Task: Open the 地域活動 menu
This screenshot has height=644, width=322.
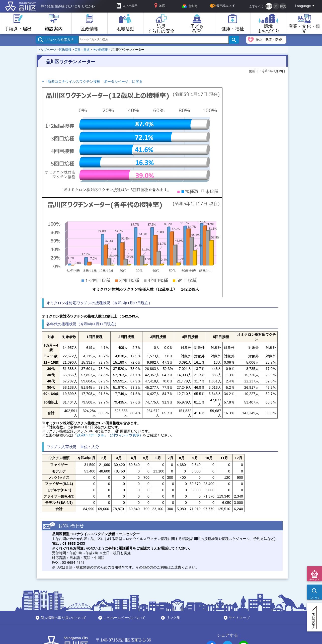Action: pos(125,23)
